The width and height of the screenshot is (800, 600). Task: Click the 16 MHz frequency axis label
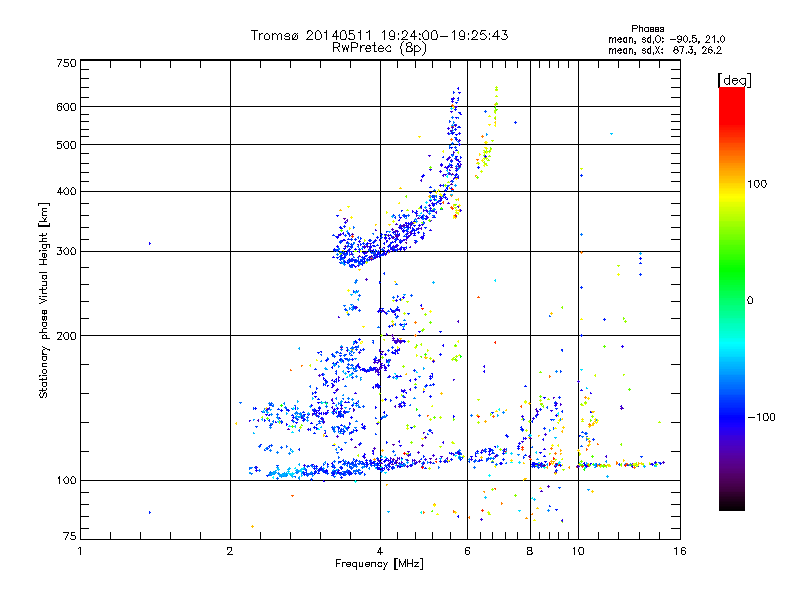(x=680, y=551)
